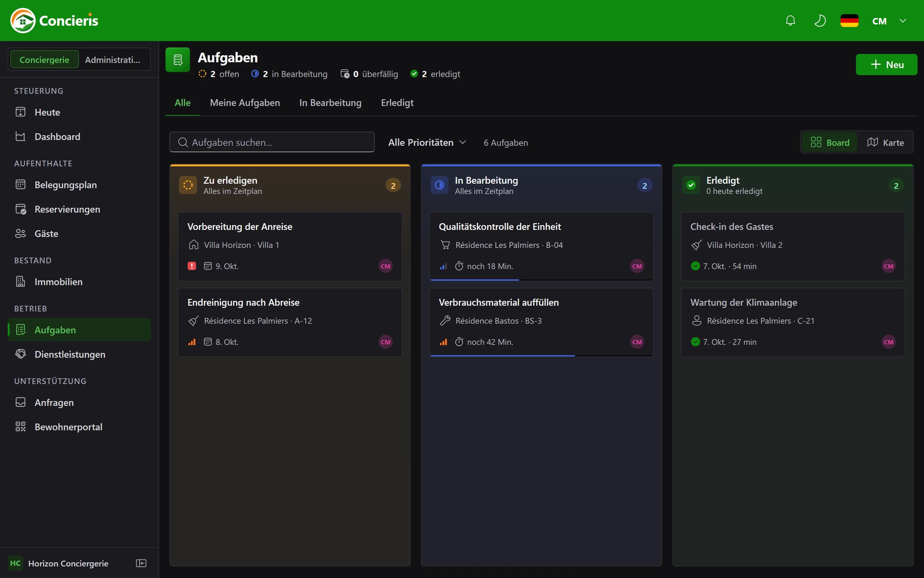Open the Bewohnerportal
The image size is (924, 578).
(x=80, y=427)
